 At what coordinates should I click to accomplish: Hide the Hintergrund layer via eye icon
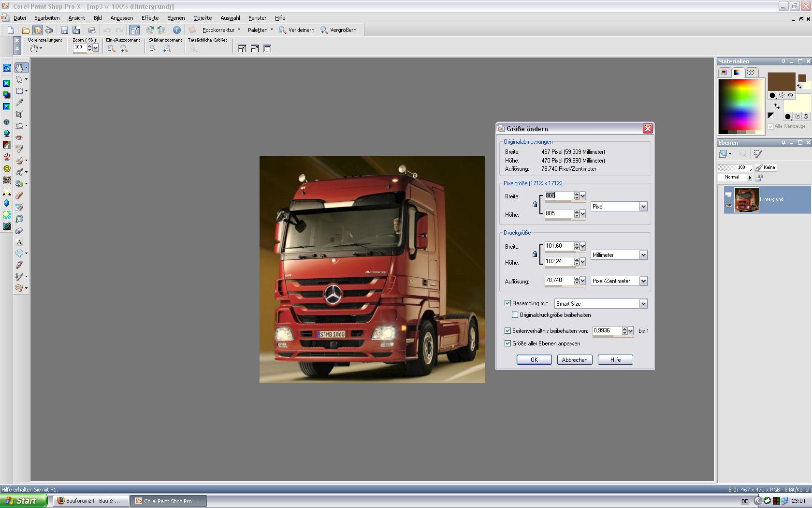pyautogui.click(x=729, y=206)
